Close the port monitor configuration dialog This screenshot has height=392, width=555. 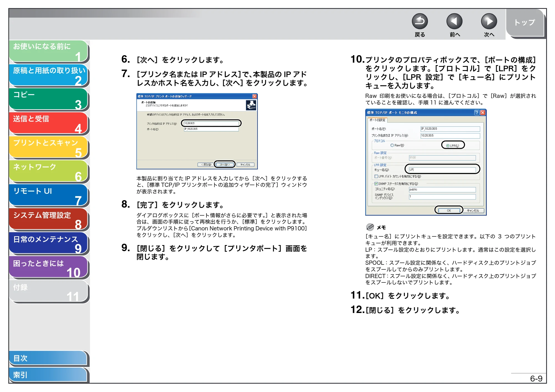point(483,113)
